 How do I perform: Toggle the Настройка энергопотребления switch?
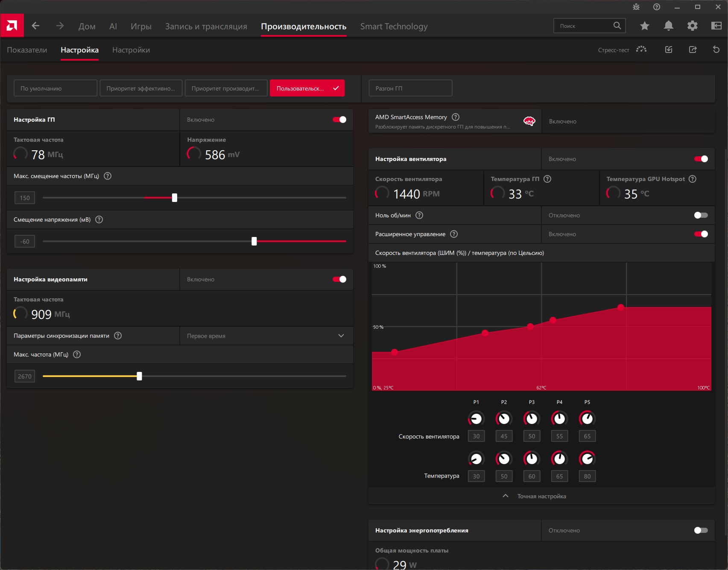[x=701, y=530]
